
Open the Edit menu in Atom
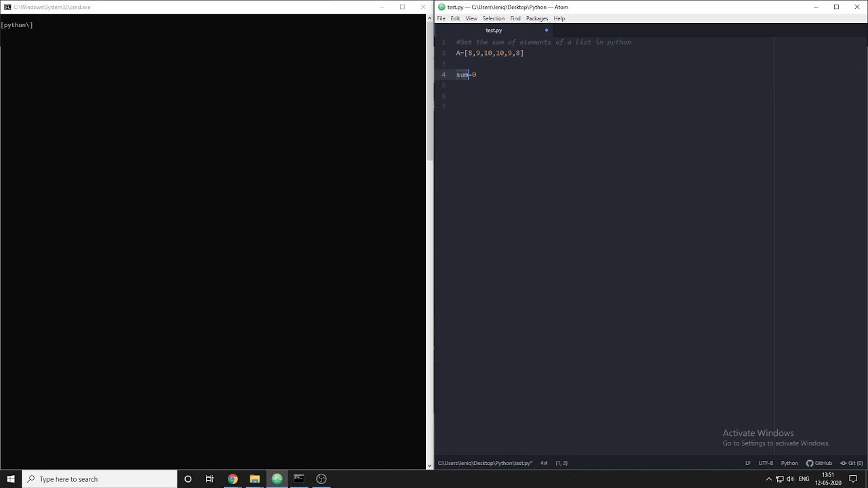(x=455, y=18)
